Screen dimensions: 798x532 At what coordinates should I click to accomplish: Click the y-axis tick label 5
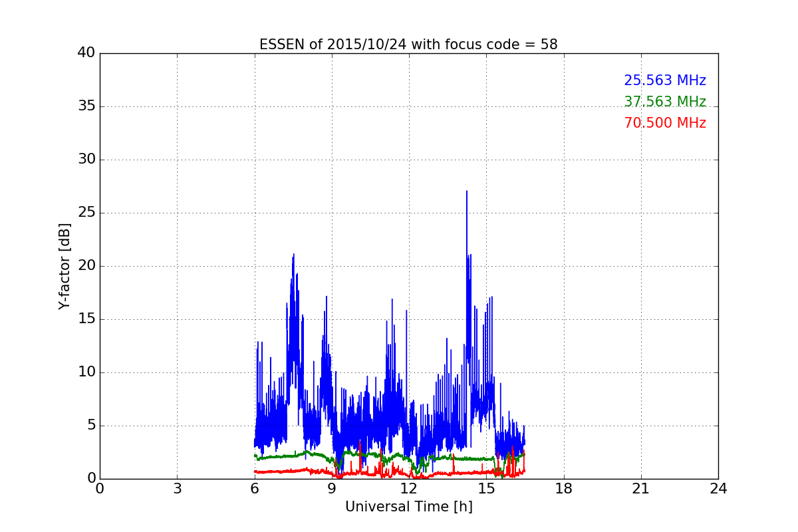pos(91,426)
